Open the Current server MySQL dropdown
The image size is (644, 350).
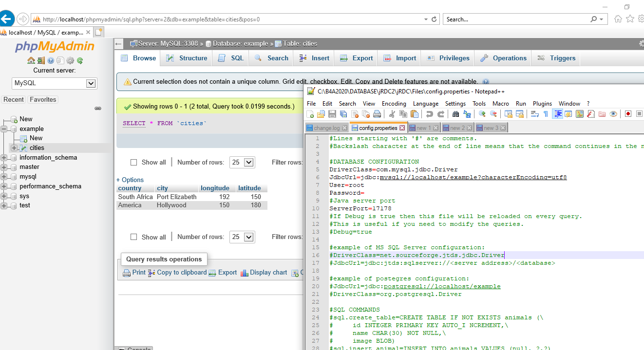[x=54, y=83]
